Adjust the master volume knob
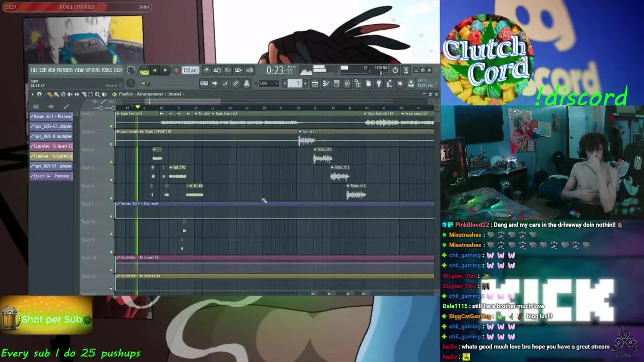This screenshot has width=644, height=362. click(x=131, y=70)
